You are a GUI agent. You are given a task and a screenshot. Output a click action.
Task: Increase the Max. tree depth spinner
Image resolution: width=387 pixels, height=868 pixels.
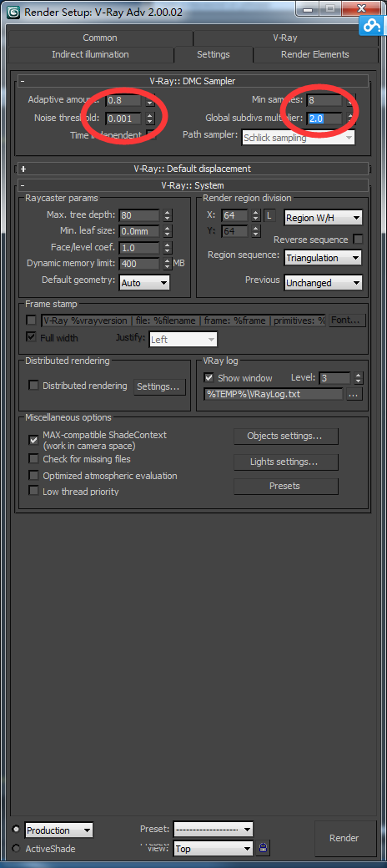168,212
